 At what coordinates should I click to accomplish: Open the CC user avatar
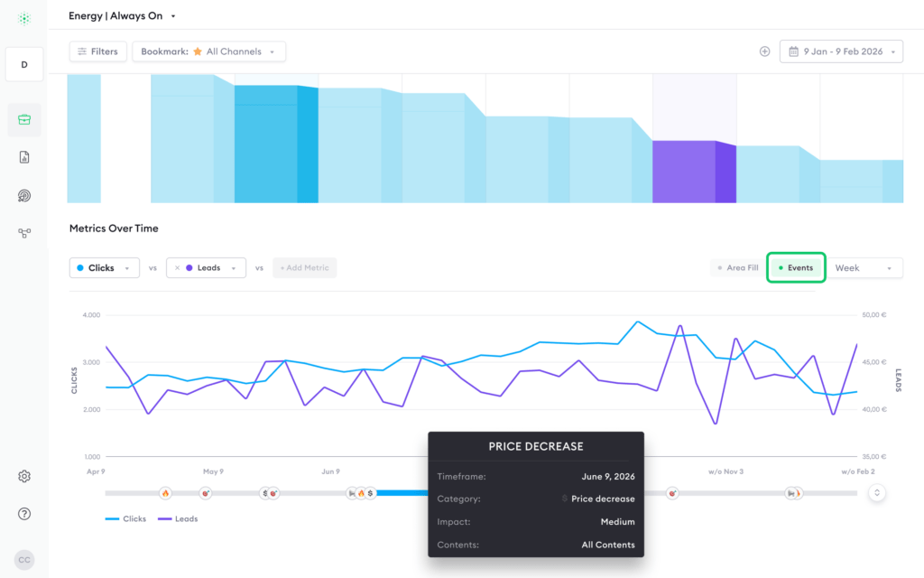24,560
